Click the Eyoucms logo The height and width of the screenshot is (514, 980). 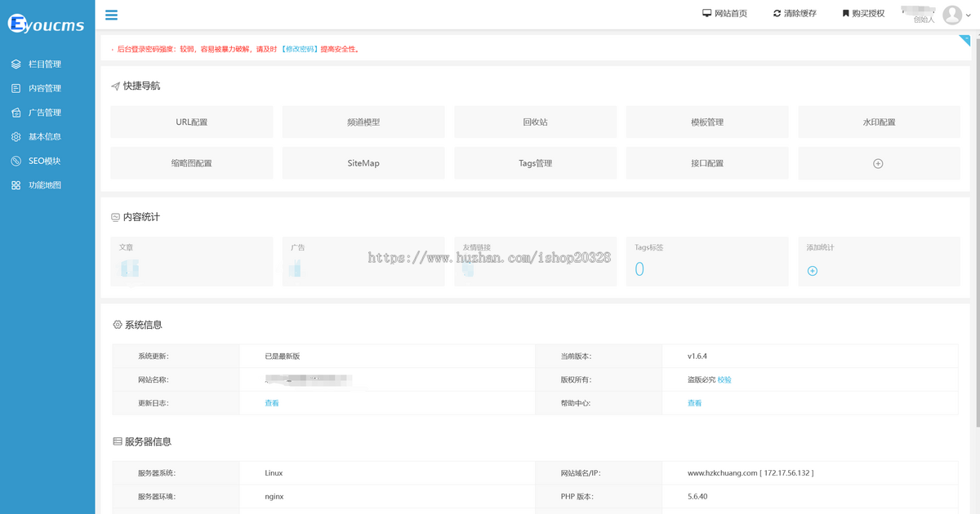coord(47,24)
